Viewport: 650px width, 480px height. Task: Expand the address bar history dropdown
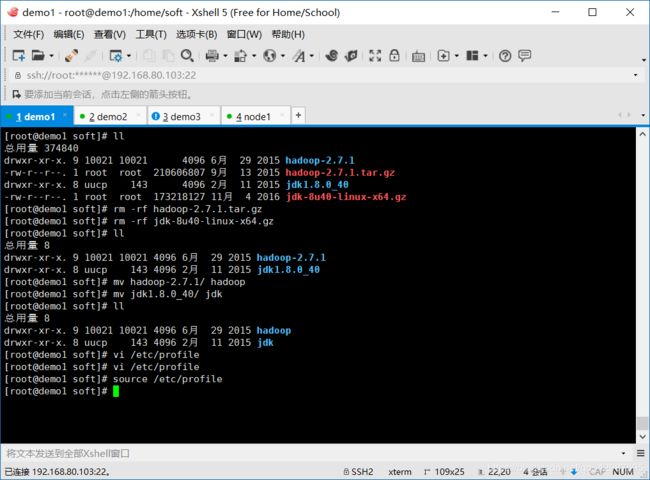[635, 75]
